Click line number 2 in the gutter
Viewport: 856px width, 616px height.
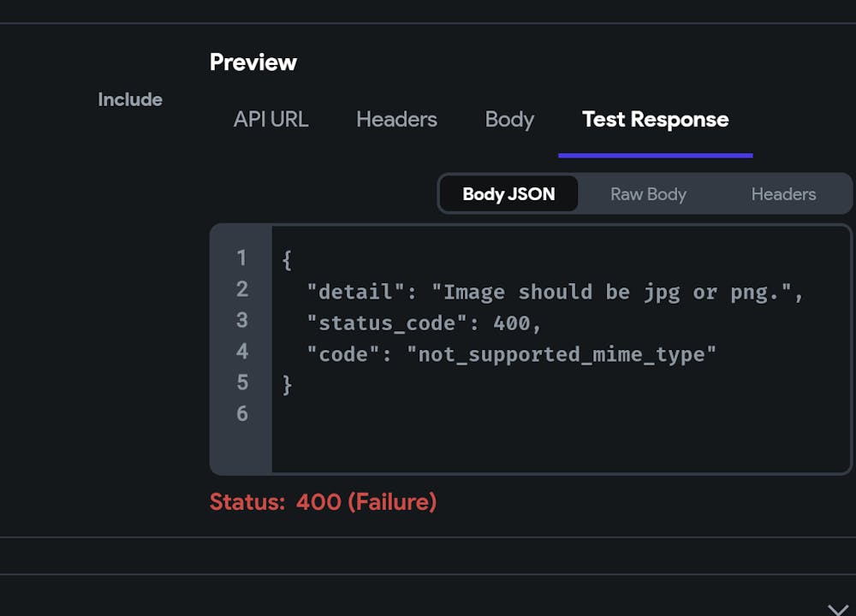[x=241, y=289]
